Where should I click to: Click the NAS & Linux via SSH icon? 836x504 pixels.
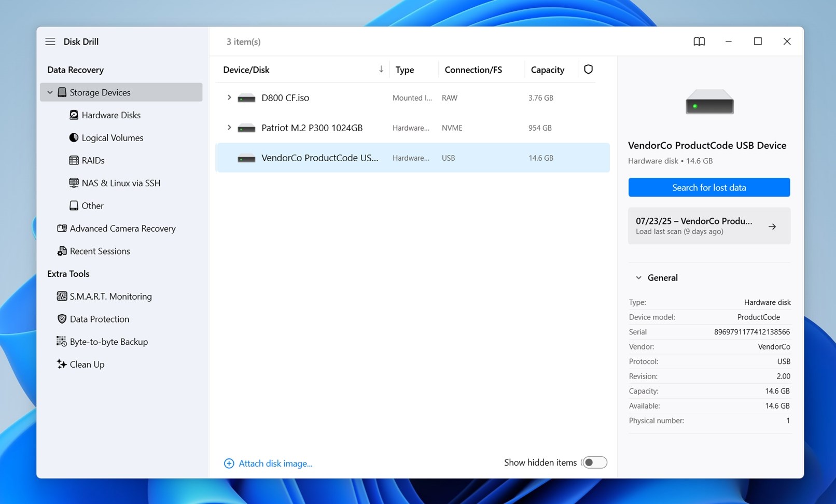[74, 183]
